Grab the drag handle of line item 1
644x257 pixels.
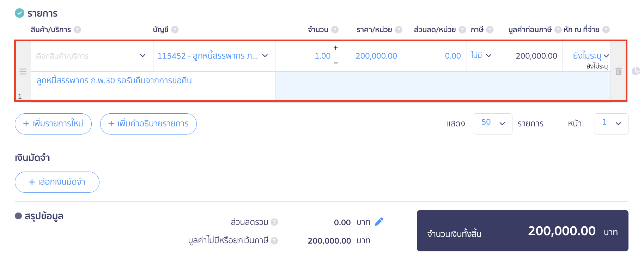[x=23, y=71]
